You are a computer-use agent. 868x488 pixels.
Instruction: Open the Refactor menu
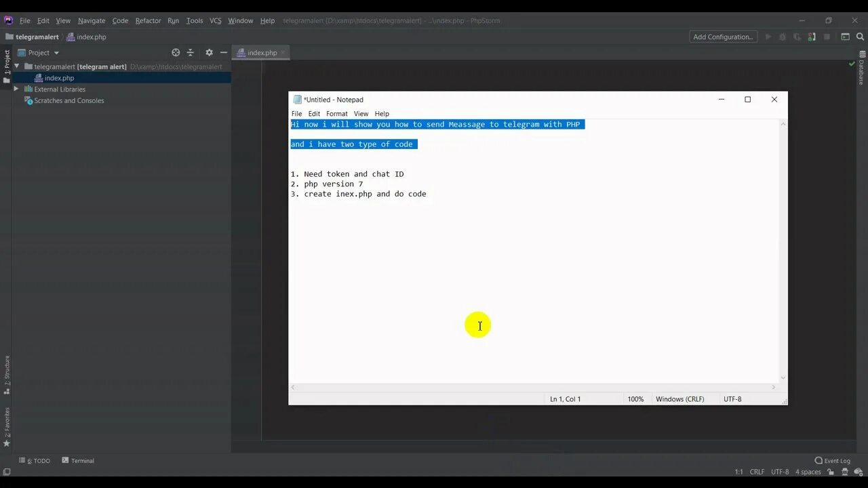pyautogui.click(x=148, y=20)
